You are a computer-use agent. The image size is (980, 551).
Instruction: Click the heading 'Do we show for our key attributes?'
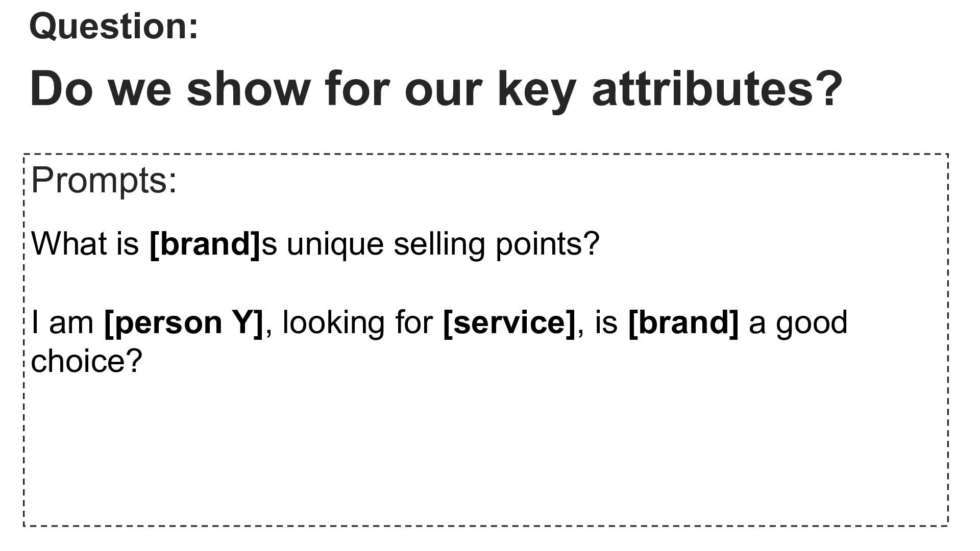pos(436,90)
